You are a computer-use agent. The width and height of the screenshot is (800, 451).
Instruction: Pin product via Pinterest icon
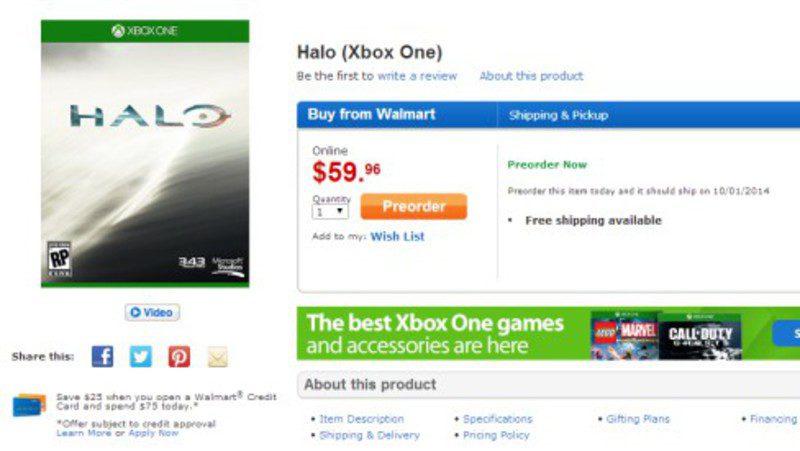pyautogui.click(x=179, y=356)
